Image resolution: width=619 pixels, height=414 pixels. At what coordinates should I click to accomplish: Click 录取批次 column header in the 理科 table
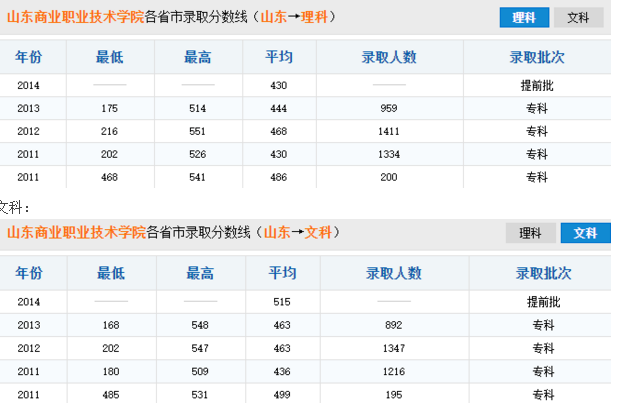point(537,57)
